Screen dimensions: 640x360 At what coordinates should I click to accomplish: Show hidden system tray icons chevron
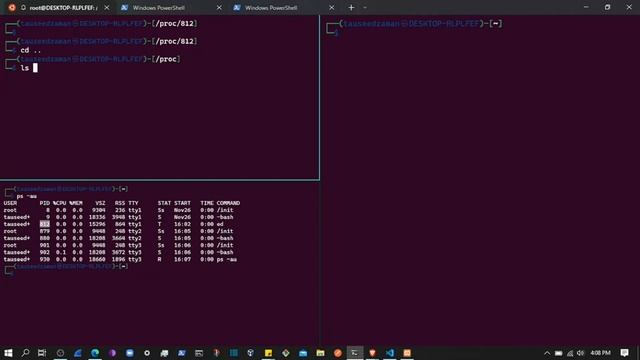pos(547,353)
